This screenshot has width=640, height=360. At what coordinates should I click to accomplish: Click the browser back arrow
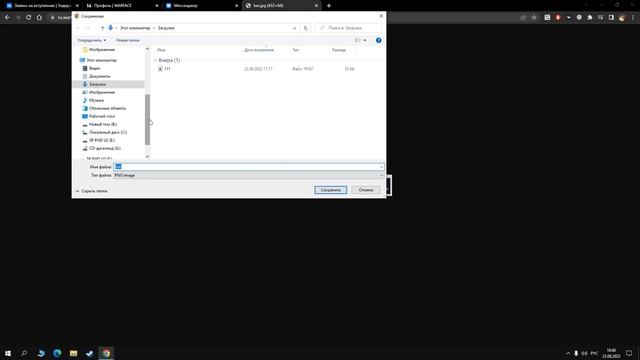[x=7, y=18]
